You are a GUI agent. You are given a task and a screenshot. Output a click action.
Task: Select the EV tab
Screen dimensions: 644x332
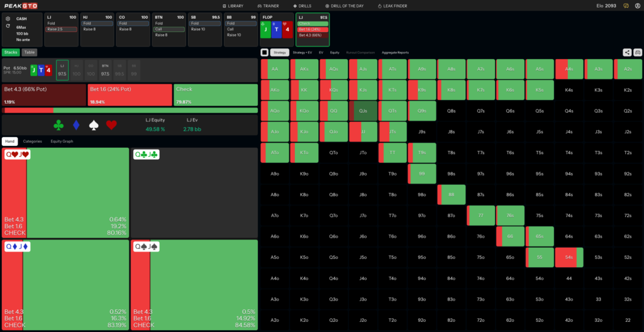(321, 52)
